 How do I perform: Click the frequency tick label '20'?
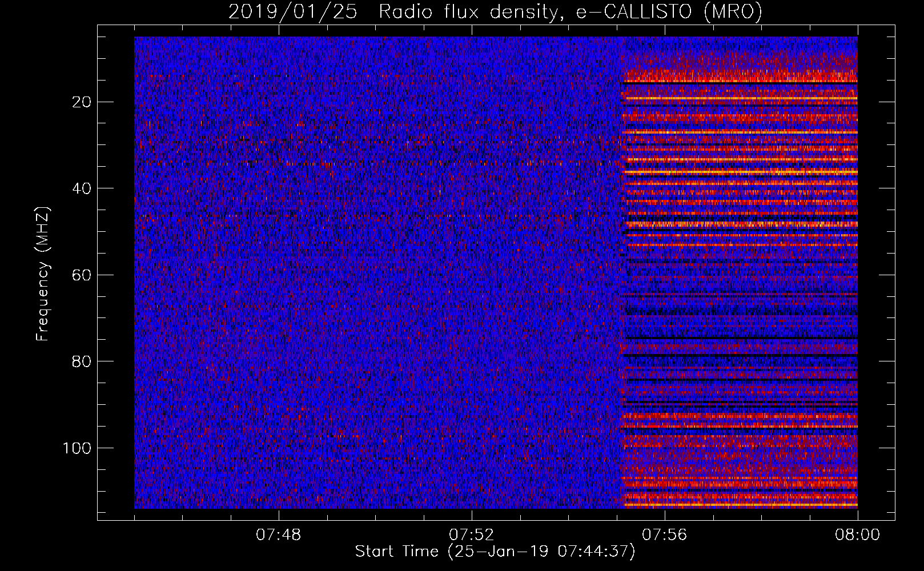click(x=82, y=102)
